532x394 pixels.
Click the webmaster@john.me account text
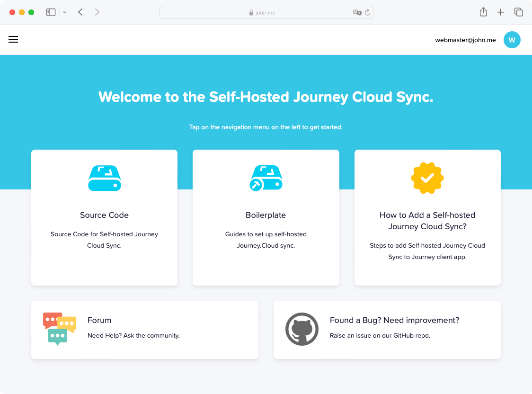pyautogui.click(x=465, y=40)
